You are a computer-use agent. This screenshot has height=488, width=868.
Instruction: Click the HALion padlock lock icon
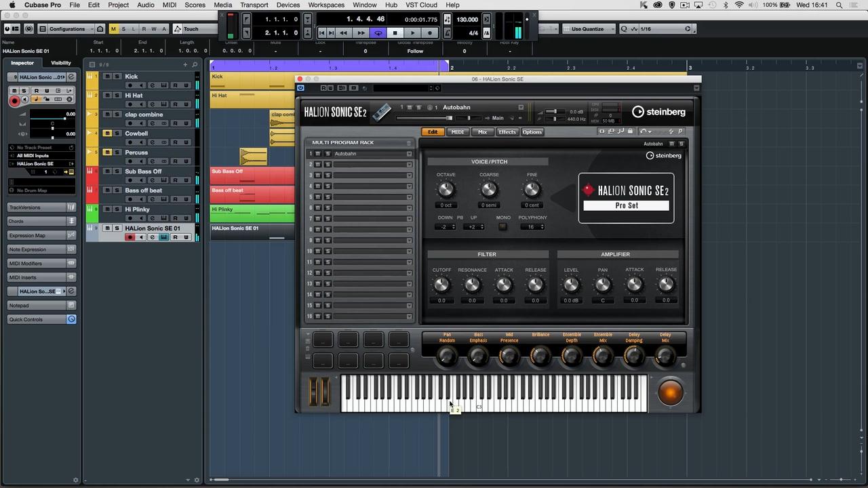(630, 131)
